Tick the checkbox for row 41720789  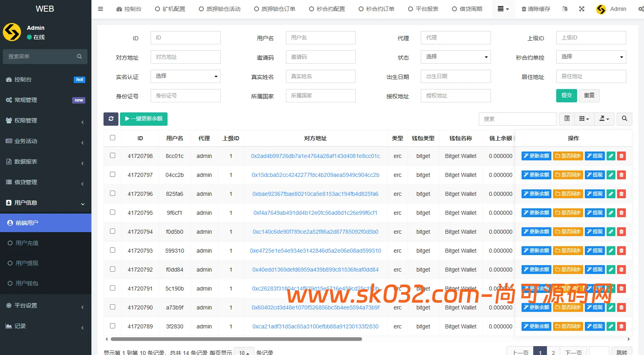113,326
